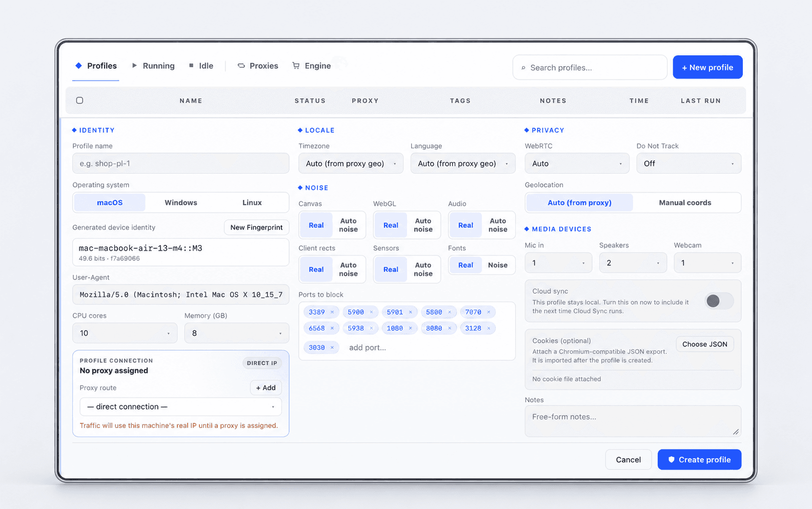
Task: Toggle the Cloud sync switch
Action: point(719,301)
